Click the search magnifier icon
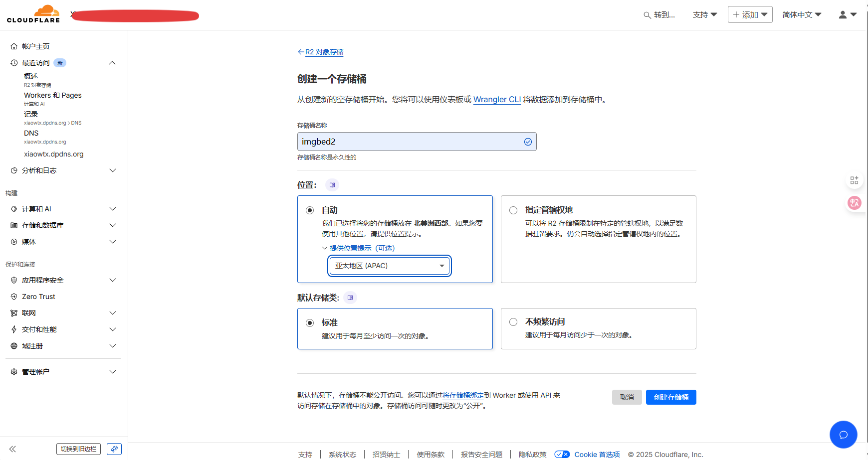Screen dimensions: 868x460 tap(647, 15)
